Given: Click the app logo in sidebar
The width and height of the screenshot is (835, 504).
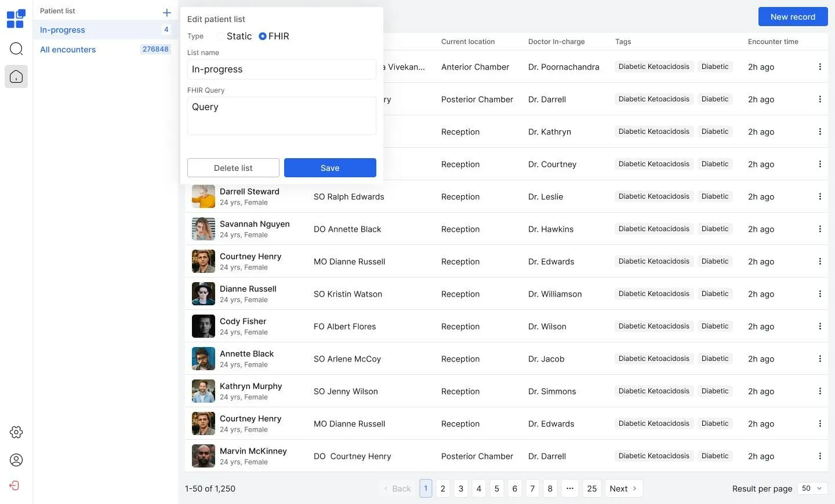Looking at the screenshot, I should [16, 19].
